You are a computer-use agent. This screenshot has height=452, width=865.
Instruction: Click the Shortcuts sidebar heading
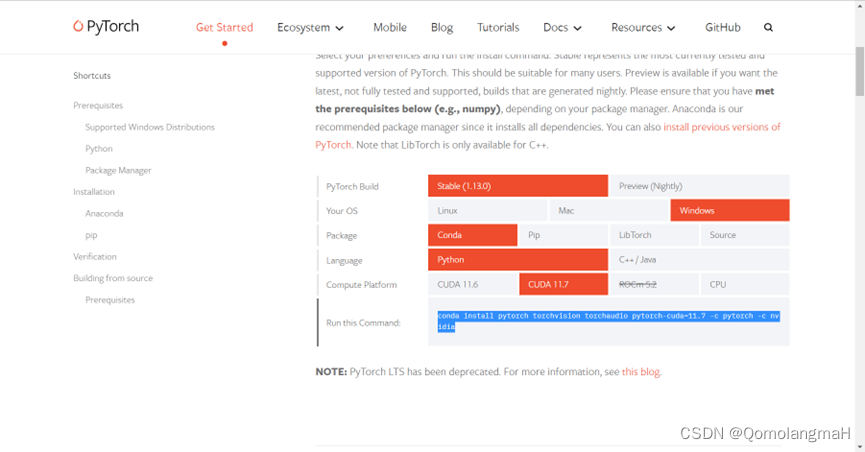coord(92,76)
